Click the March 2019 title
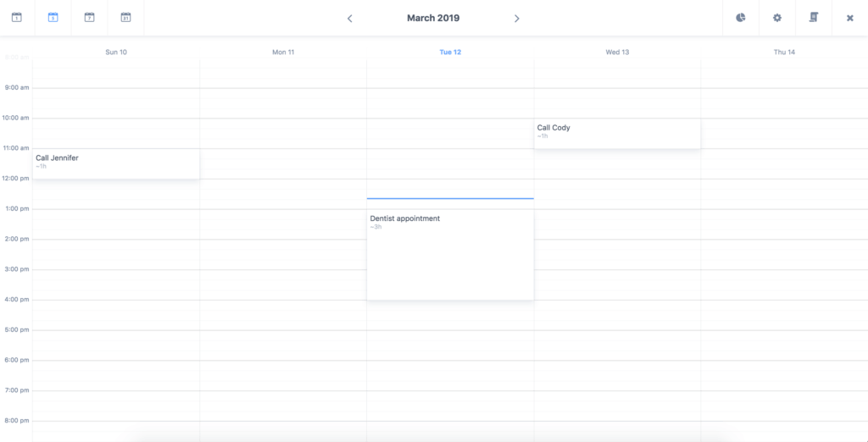The width and height of the screenshot is (868, 442). point(433,18)
